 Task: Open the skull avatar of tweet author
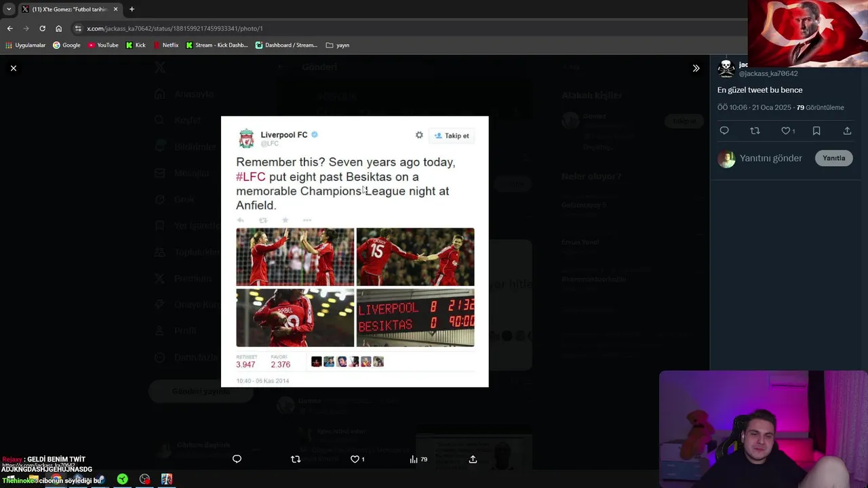pyautogui.click(x=726, y=68)
